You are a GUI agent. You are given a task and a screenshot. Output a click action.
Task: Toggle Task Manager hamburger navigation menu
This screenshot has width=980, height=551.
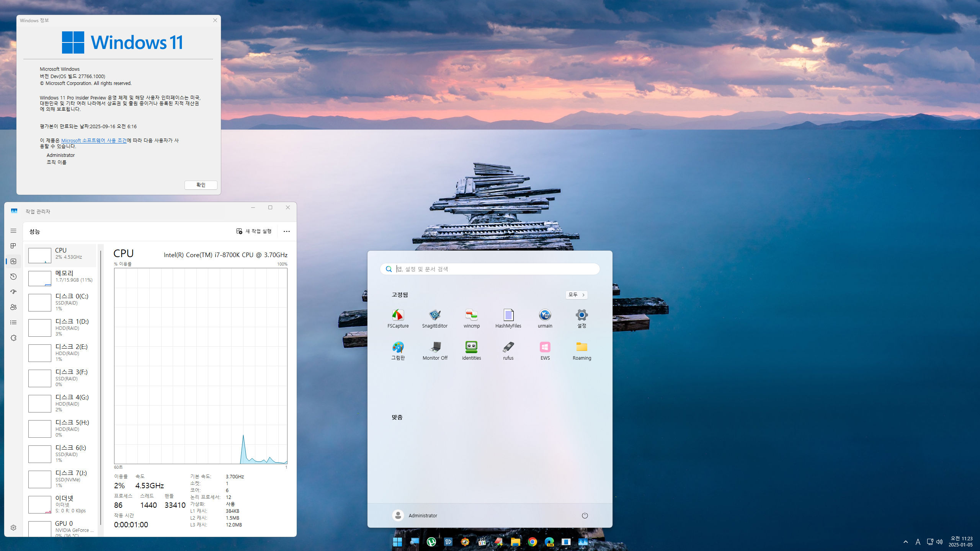(13, 231)
